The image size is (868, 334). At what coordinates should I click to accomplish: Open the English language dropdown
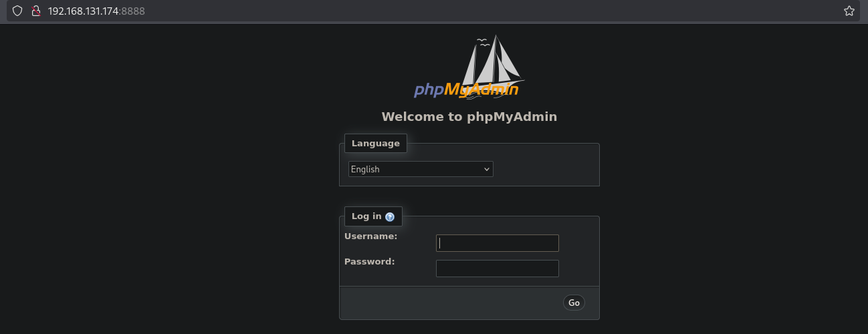point(420,169)
